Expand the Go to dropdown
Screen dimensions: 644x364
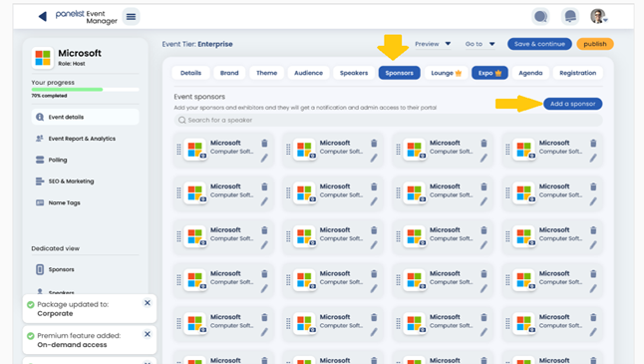pos(480,44)
